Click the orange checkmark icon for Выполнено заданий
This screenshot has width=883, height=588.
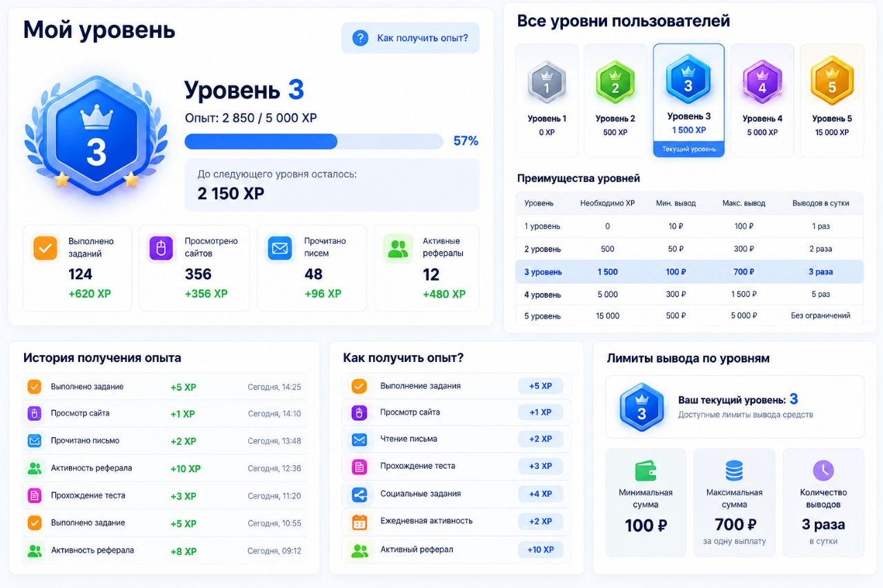tap(46, 248)
